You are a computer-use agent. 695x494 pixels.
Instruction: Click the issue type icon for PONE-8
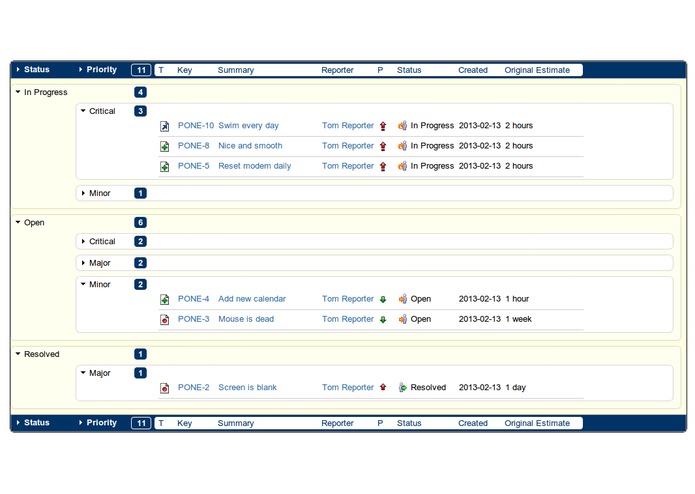click(x=164, y=146)
